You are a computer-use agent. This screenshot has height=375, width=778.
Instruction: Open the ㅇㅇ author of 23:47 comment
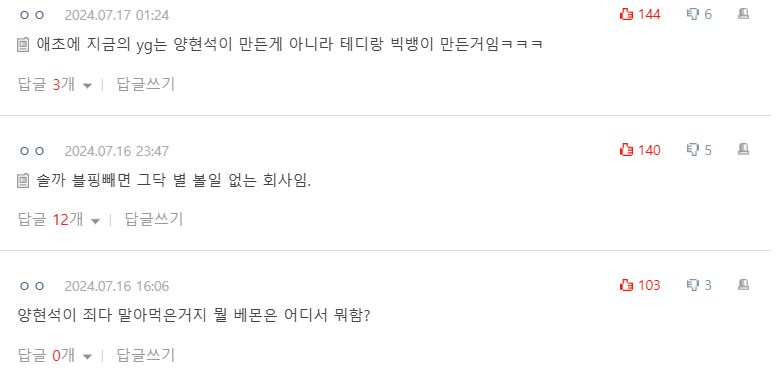32,151
